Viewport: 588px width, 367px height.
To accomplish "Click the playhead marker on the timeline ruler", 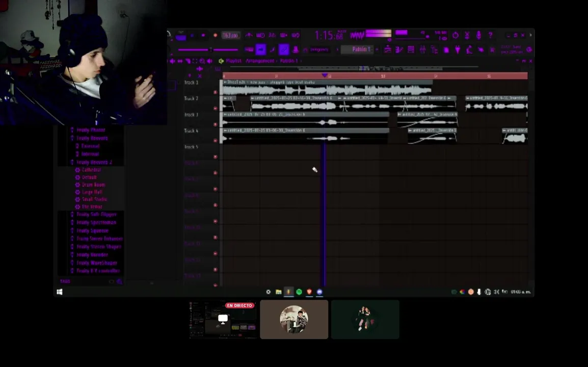I will point(325,75).
